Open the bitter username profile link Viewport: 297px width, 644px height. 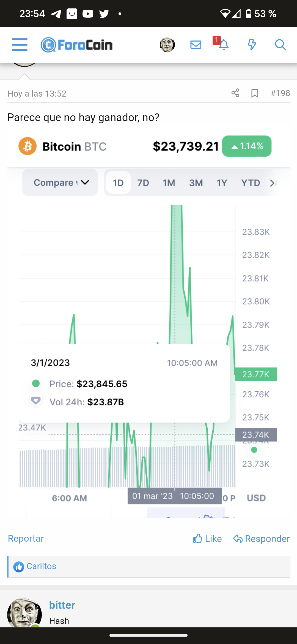tap(62, 605)
